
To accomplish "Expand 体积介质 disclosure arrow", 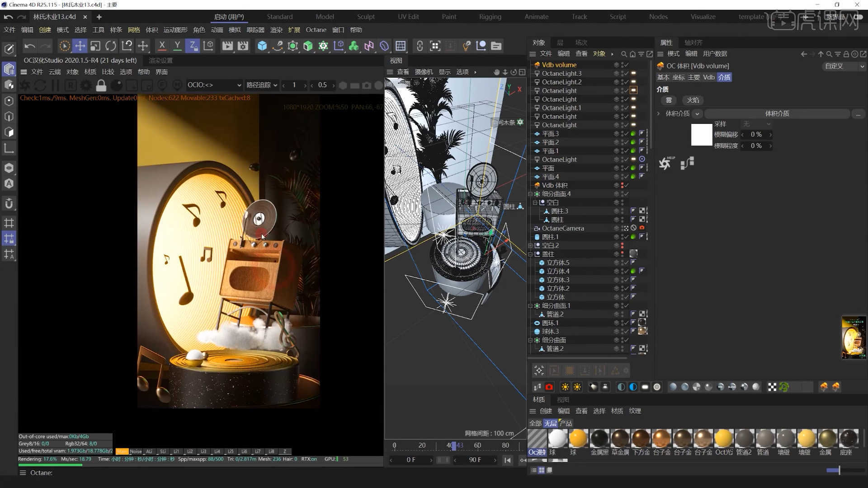I will point(659,113).
